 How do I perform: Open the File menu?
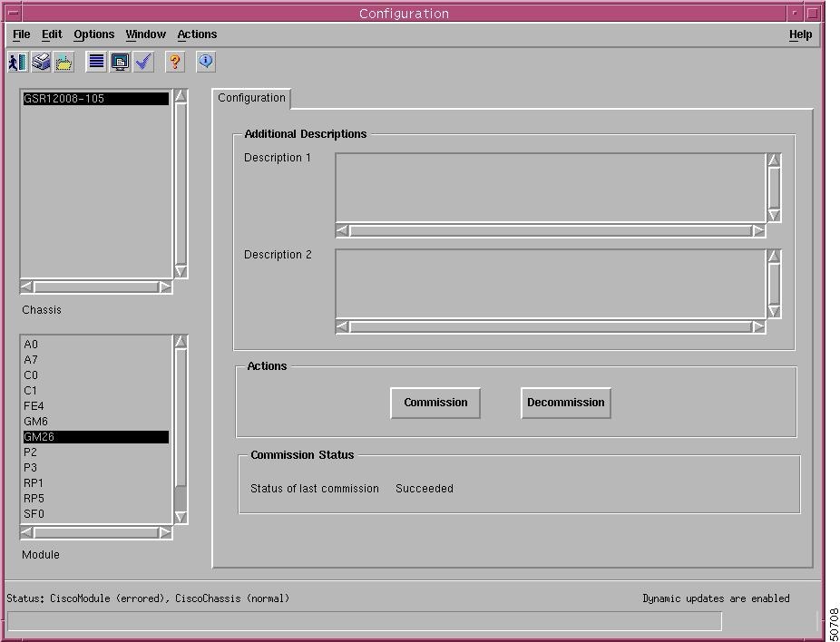coord(22,34)
